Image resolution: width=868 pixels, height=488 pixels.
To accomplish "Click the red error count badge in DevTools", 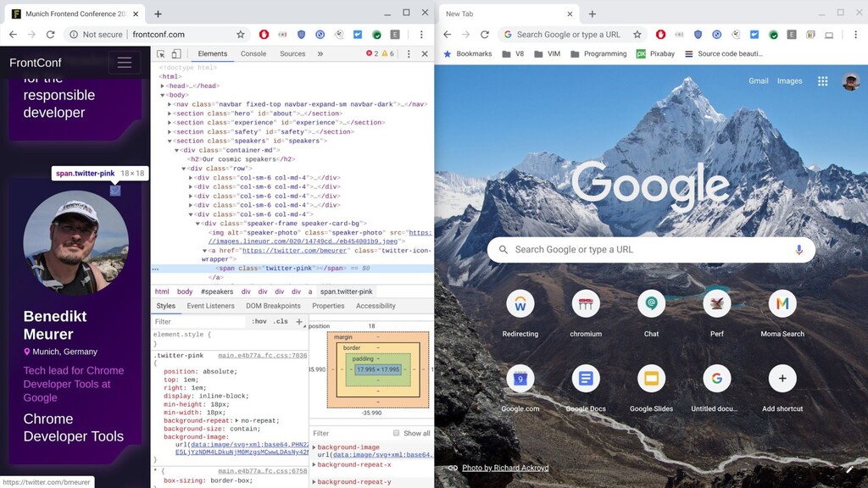I will tap(372, 53).
